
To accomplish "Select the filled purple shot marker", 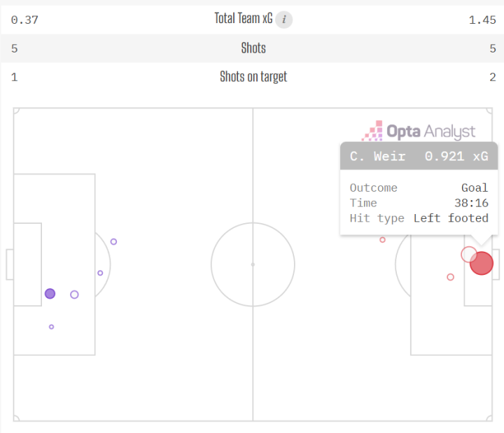I will click(50, 294).
